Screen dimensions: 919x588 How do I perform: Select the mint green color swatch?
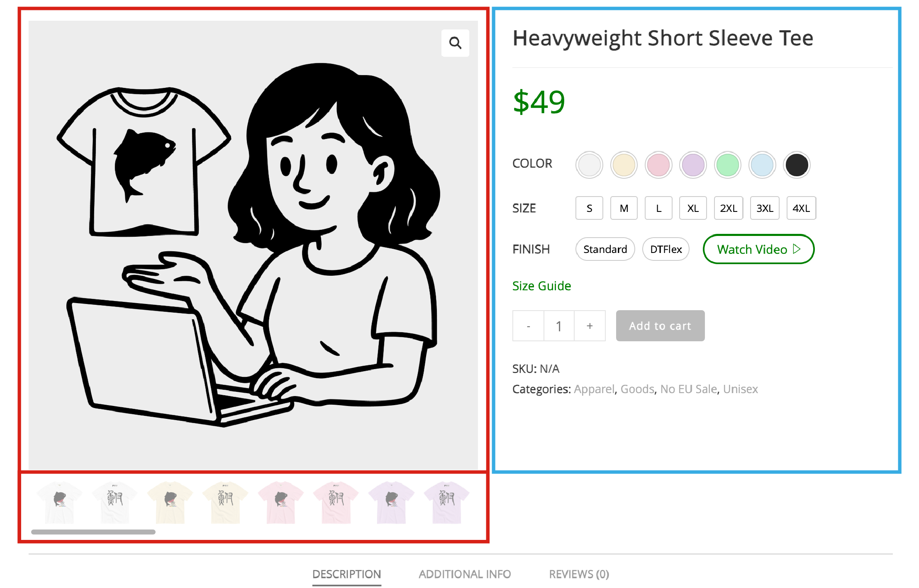727,165
